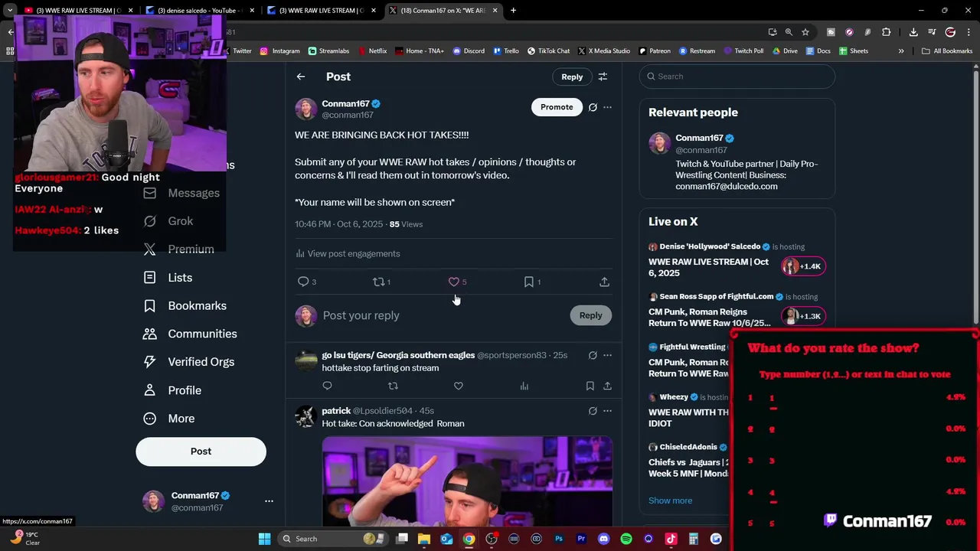The height and width of the screenshot is (551, 980).
Task: Click Reply button beside reply box
Action: click(x=590, y=315)
